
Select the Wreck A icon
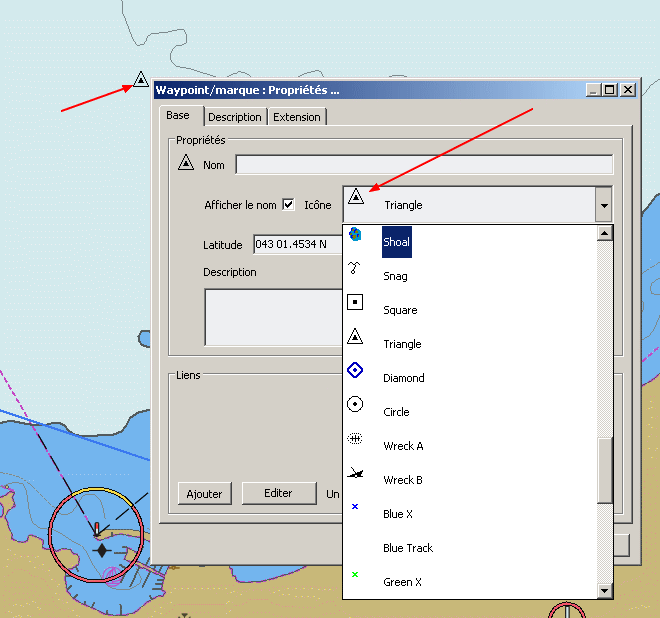[355, 439]
